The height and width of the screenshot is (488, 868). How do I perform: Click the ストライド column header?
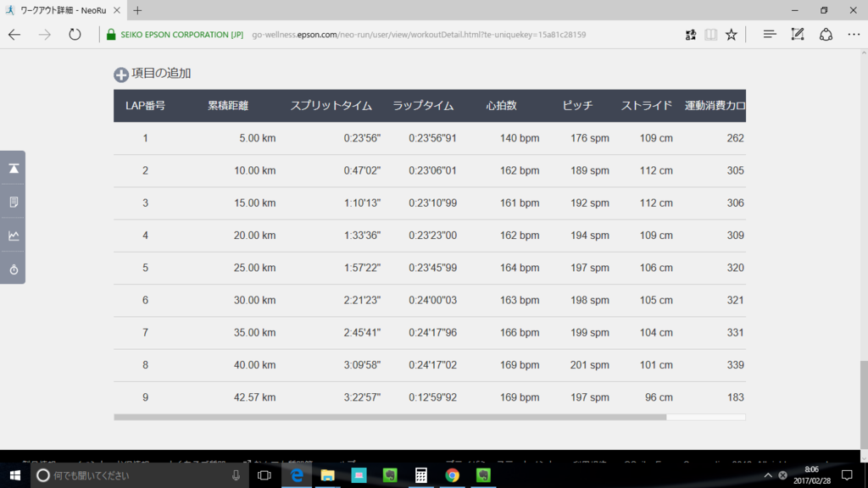pos(646,106)
